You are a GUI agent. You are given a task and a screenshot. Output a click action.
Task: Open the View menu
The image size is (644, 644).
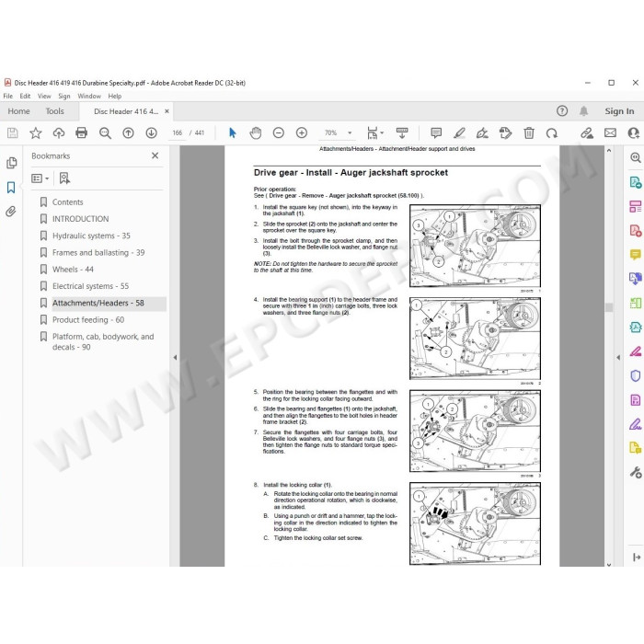[44, 96]
